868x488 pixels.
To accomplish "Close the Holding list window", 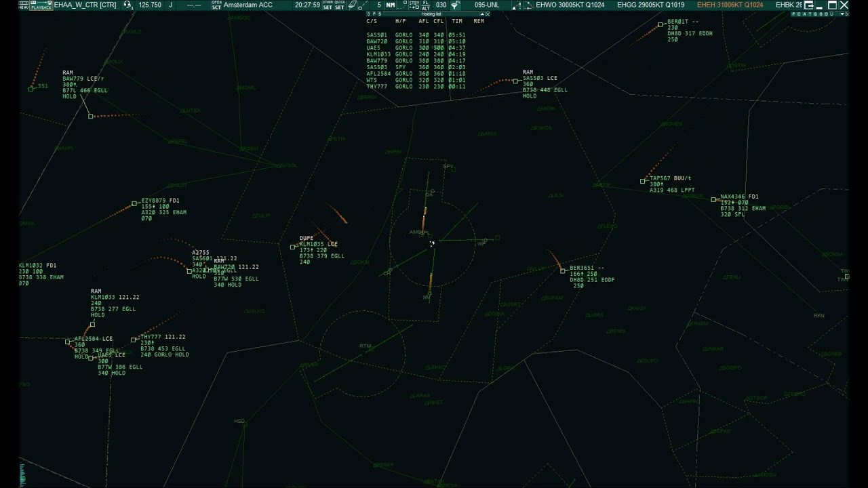I will pyautogui.click(x=488, y=14).
